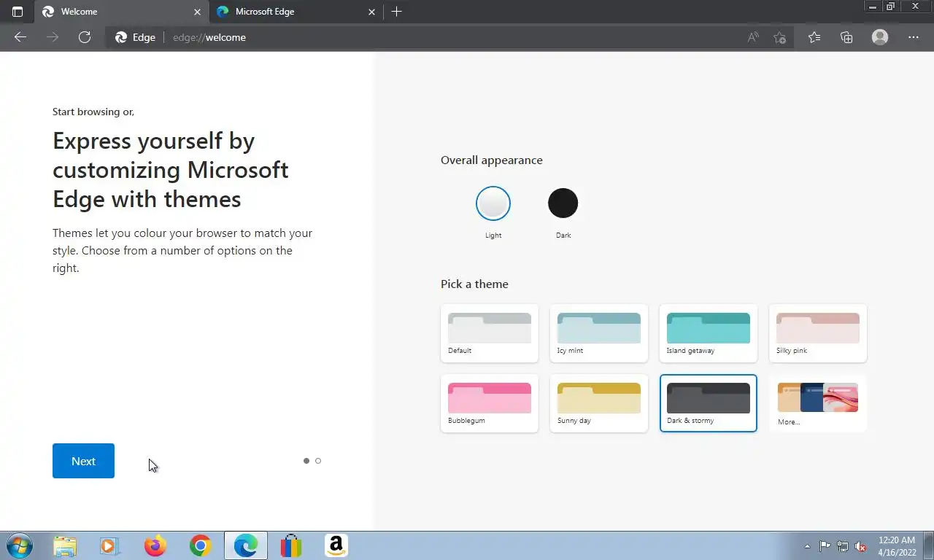Screen dimensions: 934x560
Task: Pick the Bubblegum theme
Action: coord(490,403)
